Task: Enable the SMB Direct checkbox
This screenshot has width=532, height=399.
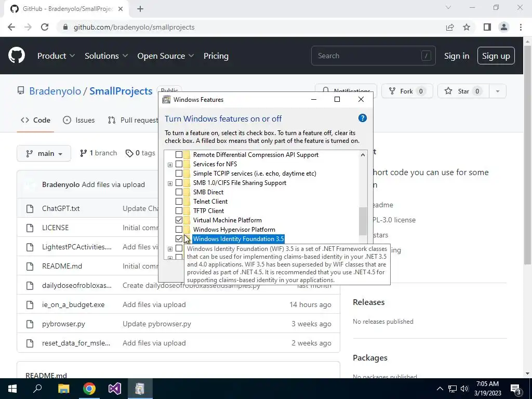Action: click(179, 192)
